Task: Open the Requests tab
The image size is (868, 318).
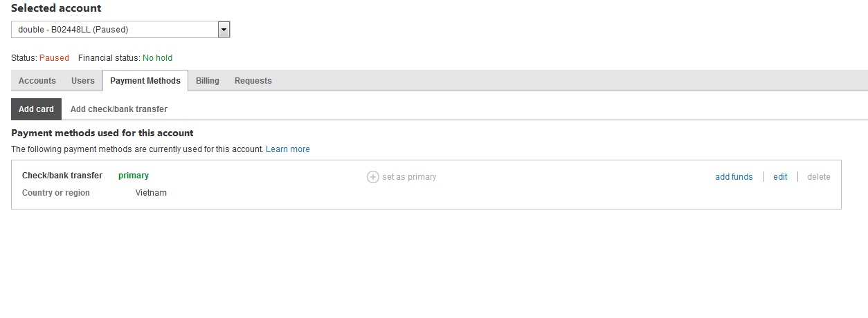Action: click(253, 81)
